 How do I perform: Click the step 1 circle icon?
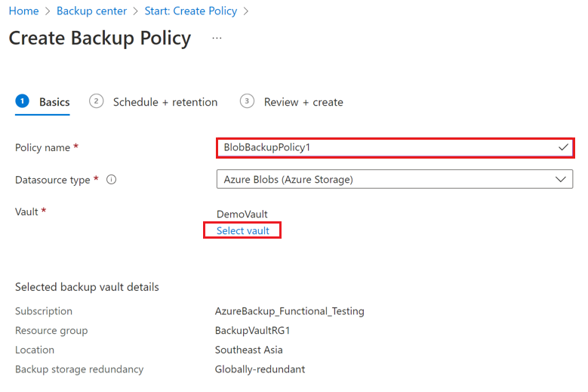point(22,101)
